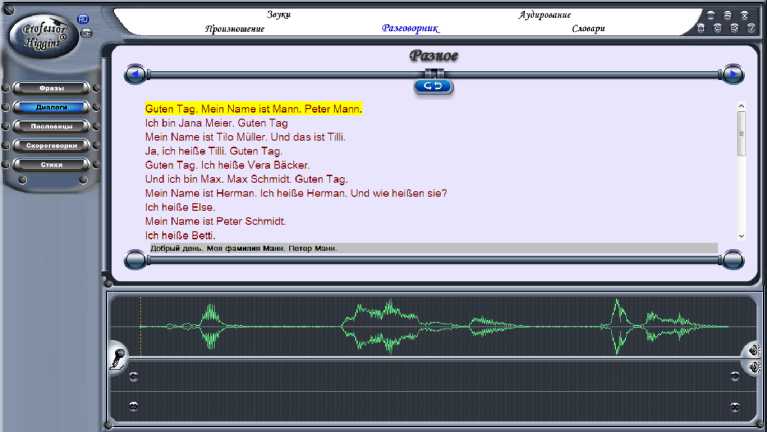
Task: Click the Стихи button
Action: [x=51, y=164]
